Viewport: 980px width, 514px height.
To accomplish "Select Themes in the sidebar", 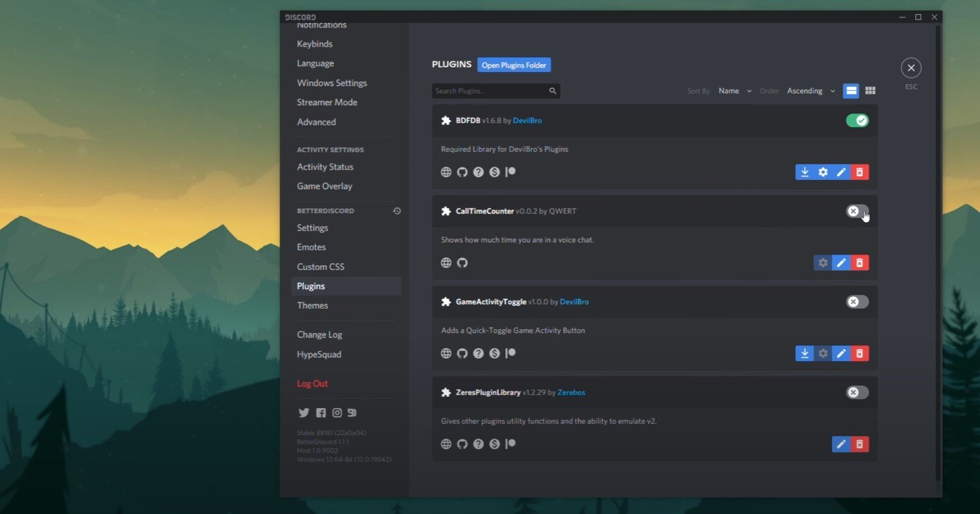I will 313,305.
